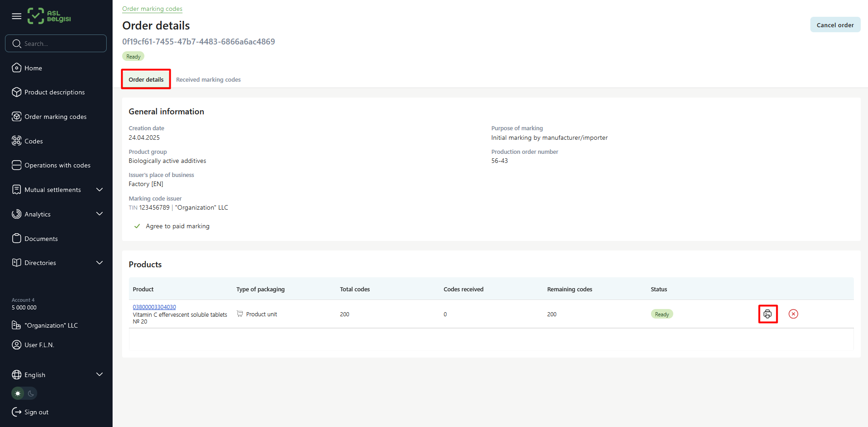Click production order number 56-43
868x427 pixels.
(499, 161)
